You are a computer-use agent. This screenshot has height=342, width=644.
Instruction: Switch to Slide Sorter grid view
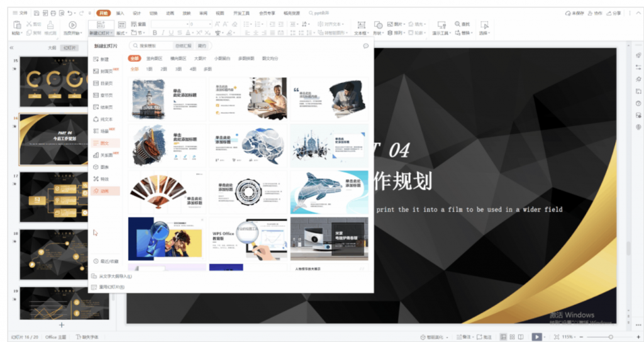512,337
